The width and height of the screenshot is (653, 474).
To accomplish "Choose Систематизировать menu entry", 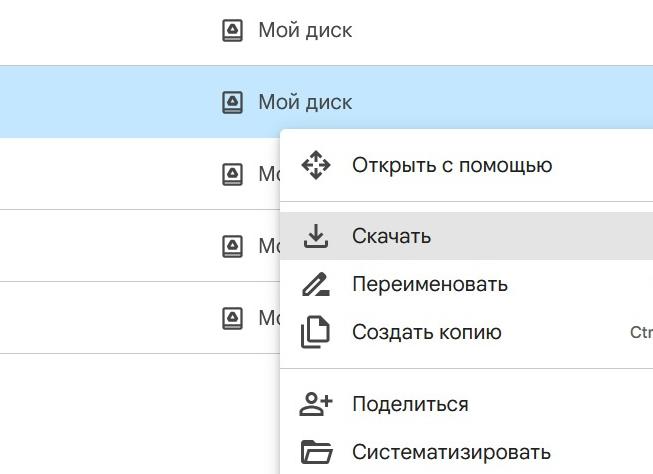I will point(466,452).
